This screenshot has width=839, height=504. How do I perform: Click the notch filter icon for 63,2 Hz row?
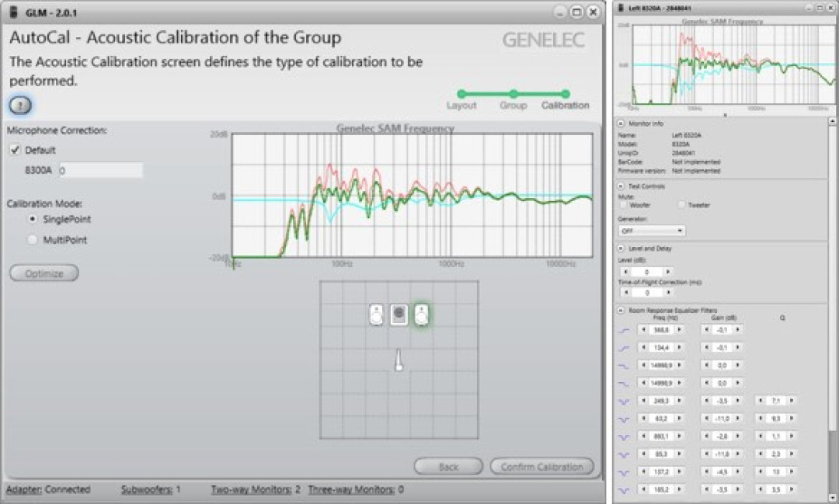tap(624, 419)
